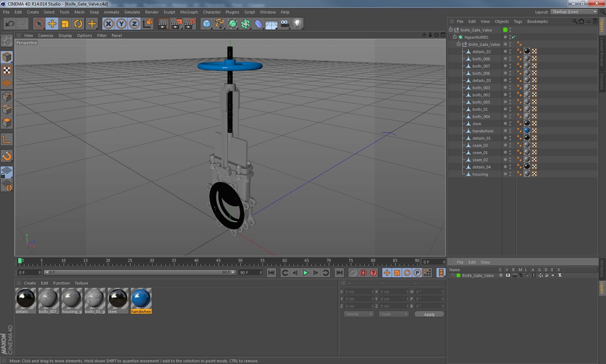
Task: Open the Array modeling objects icon
Action: pos(246,24)
